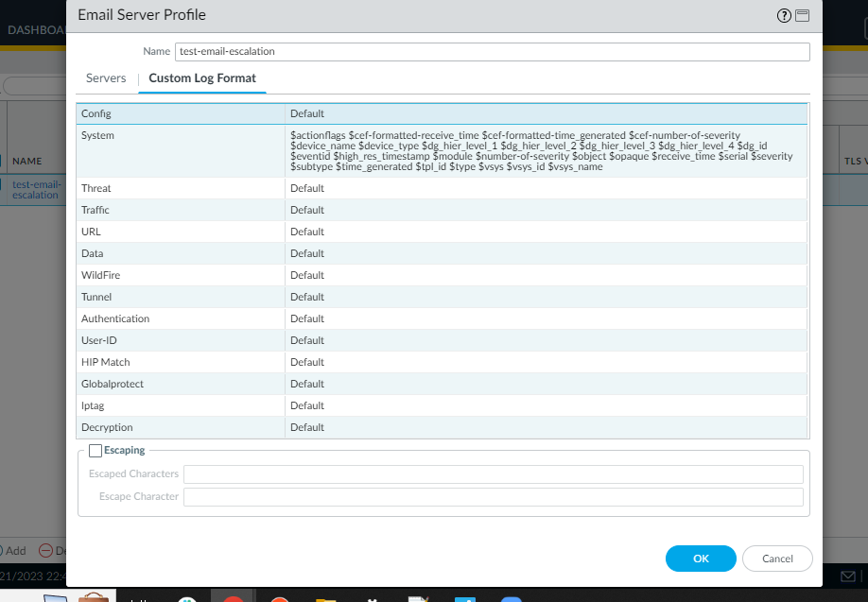Click the Default value for Config
The image size is (868, 602).
pyautogui.click(x=306, y=113)
